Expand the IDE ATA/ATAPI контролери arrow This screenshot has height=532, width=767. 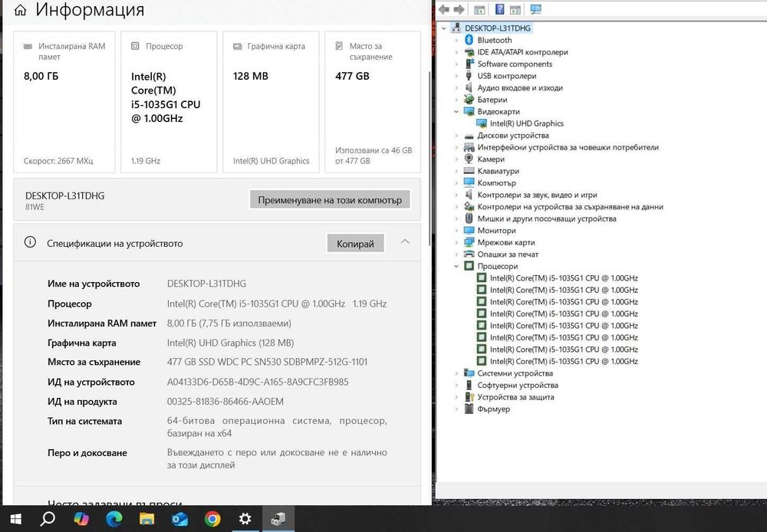pos(456,52)
